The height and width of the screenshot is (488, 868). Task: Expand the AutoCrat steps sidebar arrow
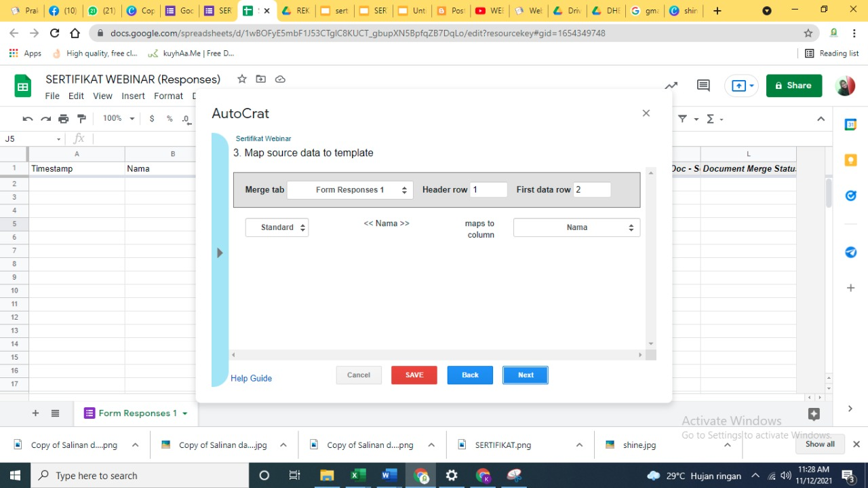pos(220,252)
